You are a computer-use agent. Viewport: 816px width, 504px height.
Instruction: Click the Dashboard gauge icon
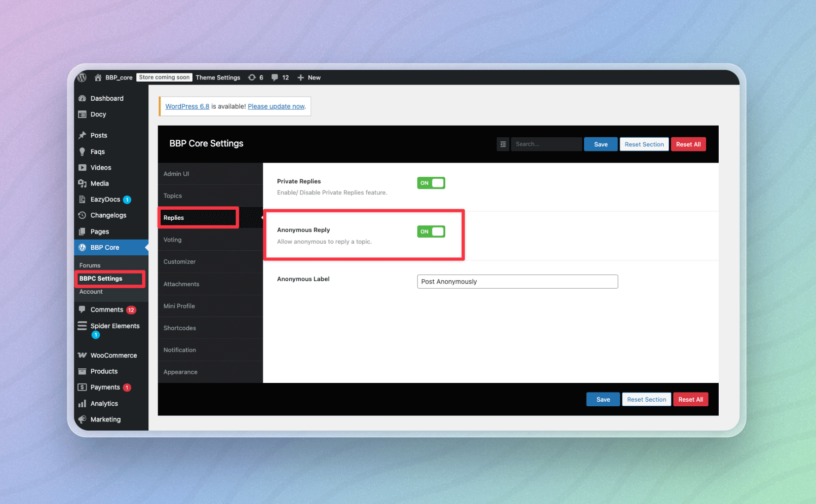pos(82,98)
